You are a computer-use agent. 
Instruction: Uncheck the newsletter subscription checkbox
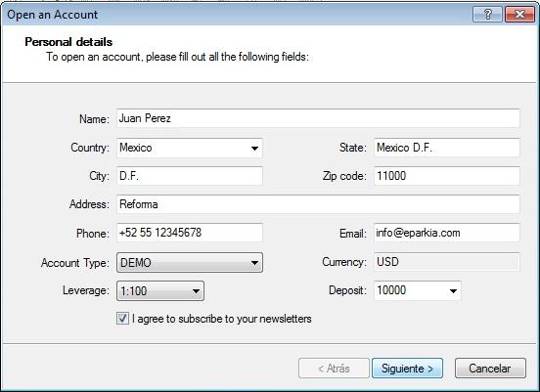point(122,319)
